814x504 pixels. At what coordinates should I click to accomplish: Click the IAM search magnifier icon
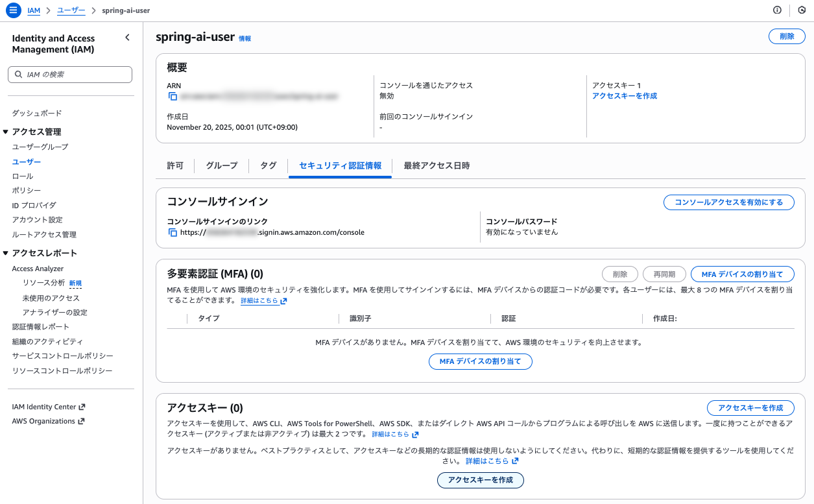click(18, 75)
